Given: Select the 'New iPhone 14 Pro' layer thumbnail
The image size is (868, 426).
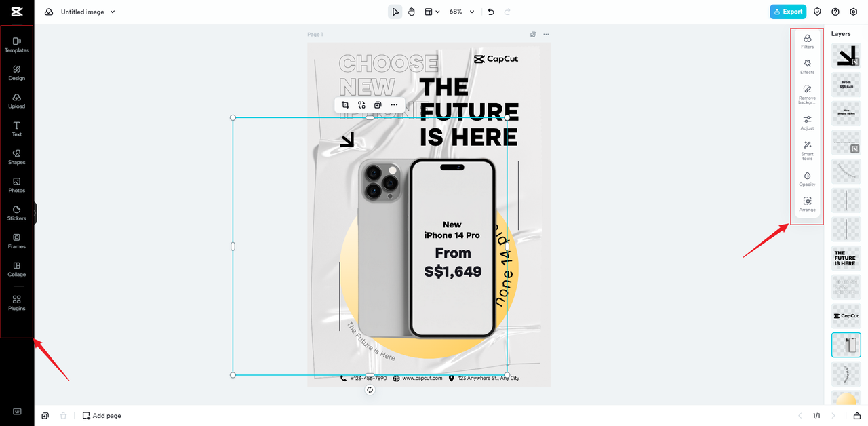Looking at the screenshot, I should coord(846,113).
